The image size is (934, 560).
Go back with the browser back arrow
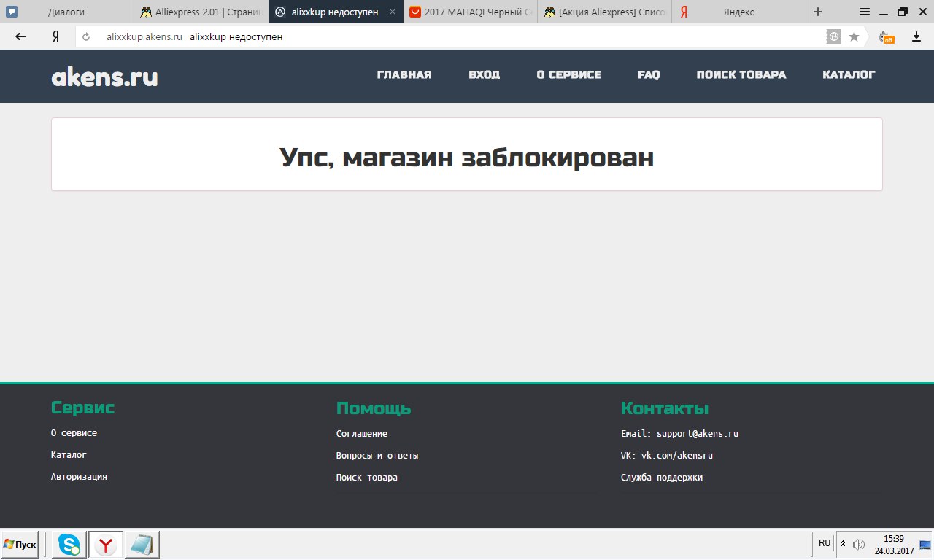tap(20, 36)
